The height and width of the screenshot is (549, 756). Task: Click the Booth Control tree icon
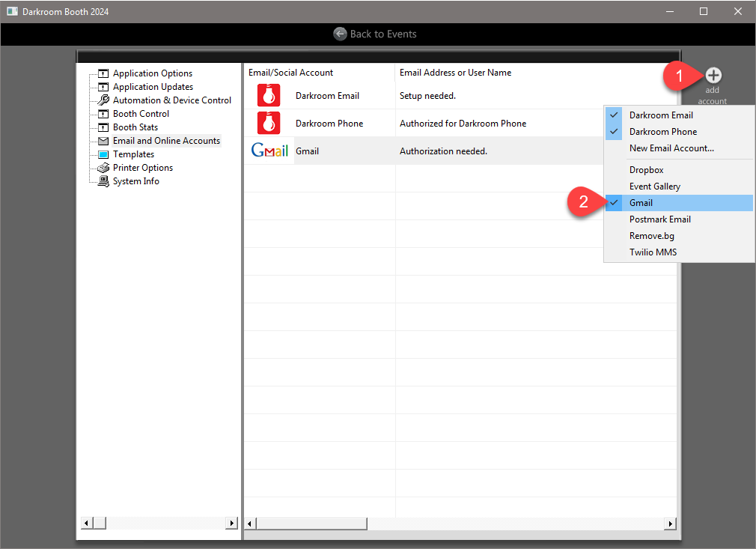coord(103,114)
